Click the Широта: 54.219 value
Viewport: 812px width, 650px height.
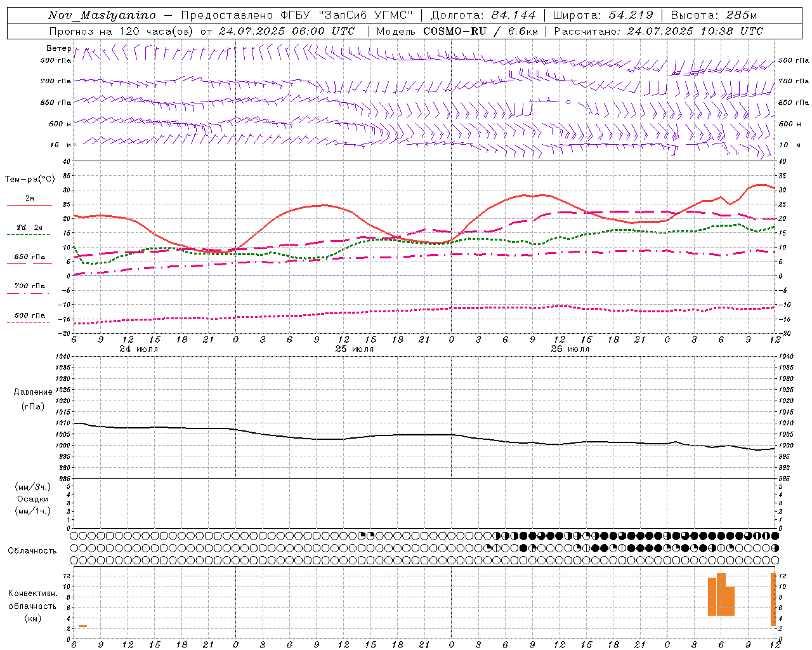coord(603,15)
